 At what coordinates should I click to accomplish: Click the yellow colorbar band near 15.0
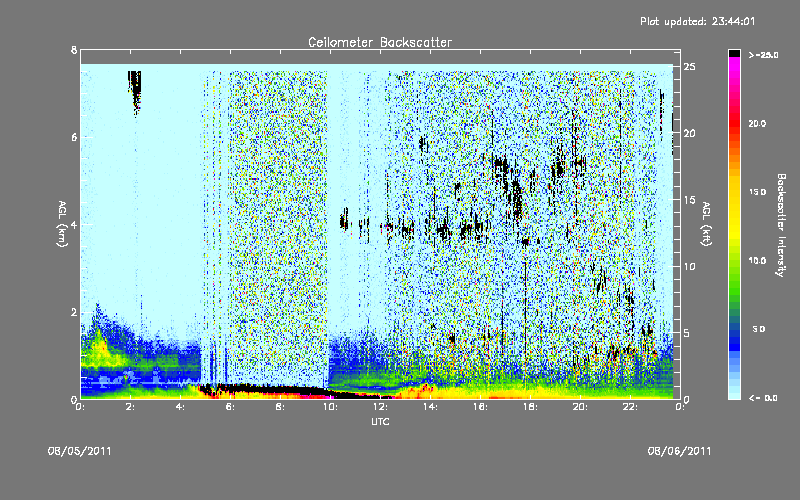(734, 192)
